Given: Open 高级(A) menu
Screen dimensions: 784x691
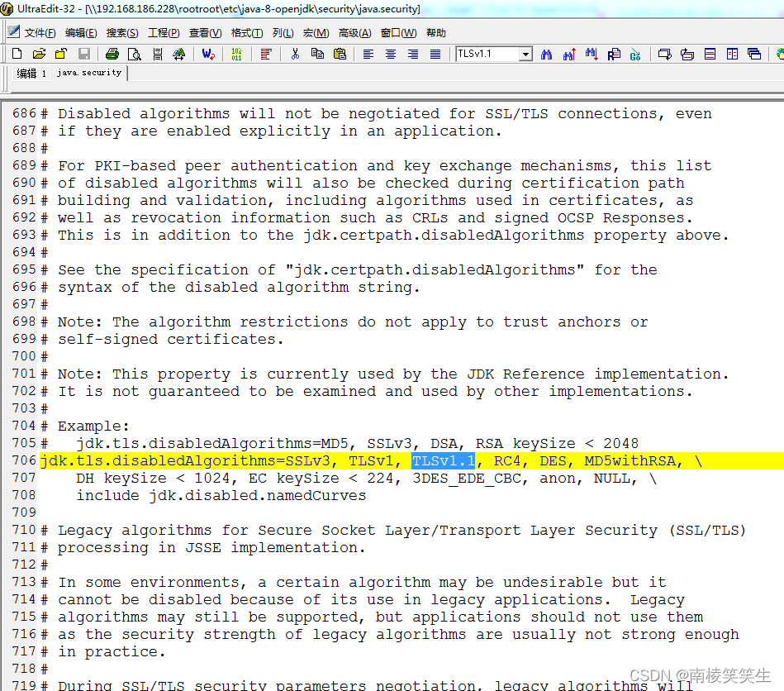Looking at the screenshot, I should (x=354, y=33).
